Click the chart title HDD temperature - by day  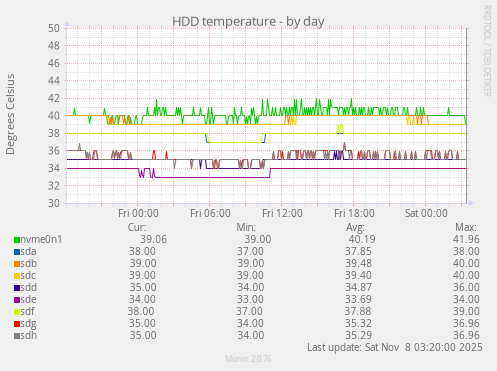pyautogui.click(x=248, y=22)
